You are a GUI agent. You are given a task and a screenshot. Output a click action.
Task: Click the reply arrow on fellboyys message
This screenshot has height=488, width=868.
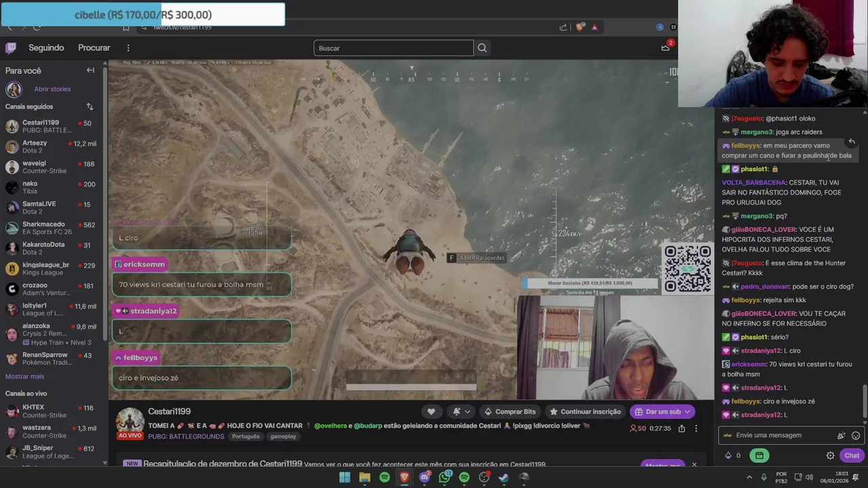pyautogui.click(x=852, y=142)
